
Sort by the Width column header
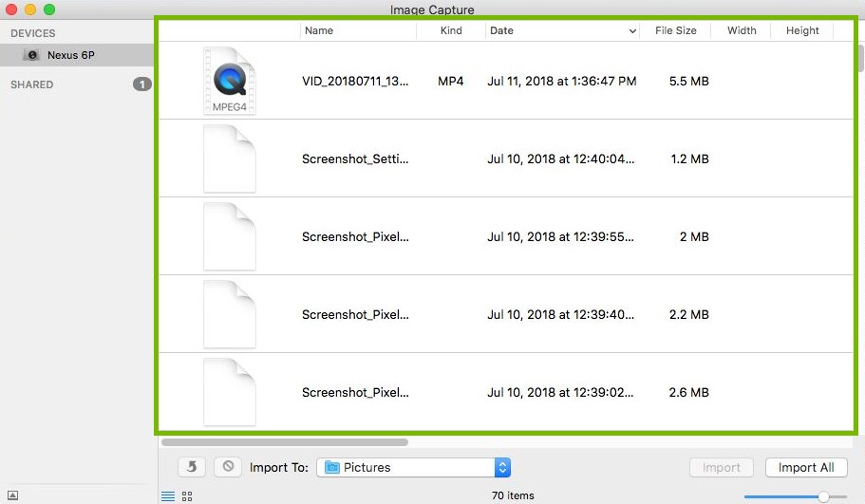741,30
